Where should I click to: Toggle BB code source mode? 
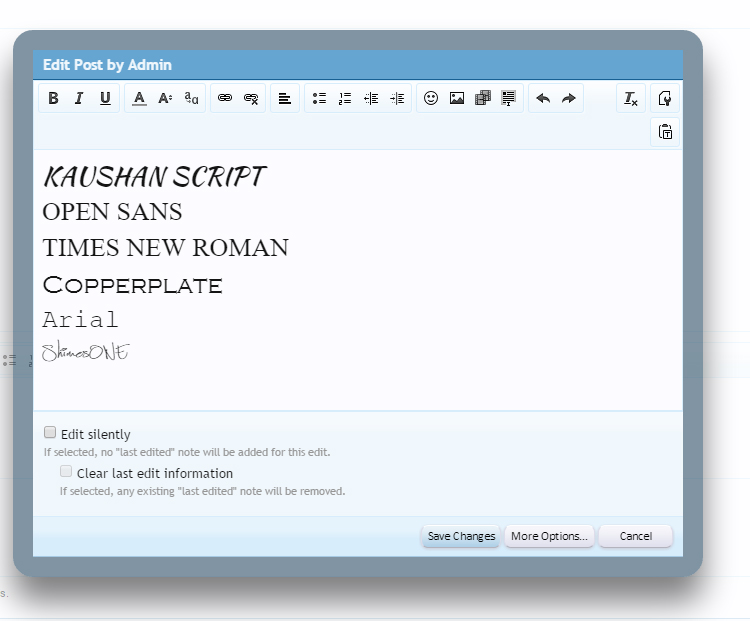665,98
